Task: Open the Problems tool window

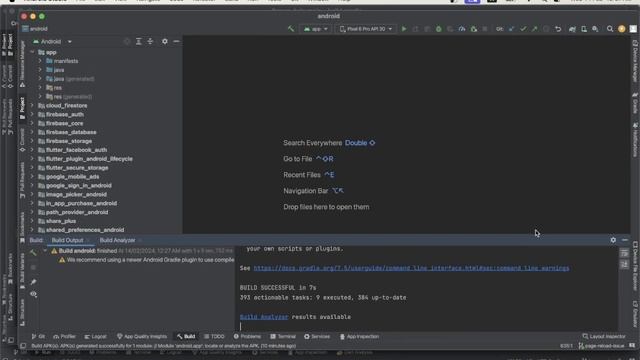Action: (x=247, y=337)
